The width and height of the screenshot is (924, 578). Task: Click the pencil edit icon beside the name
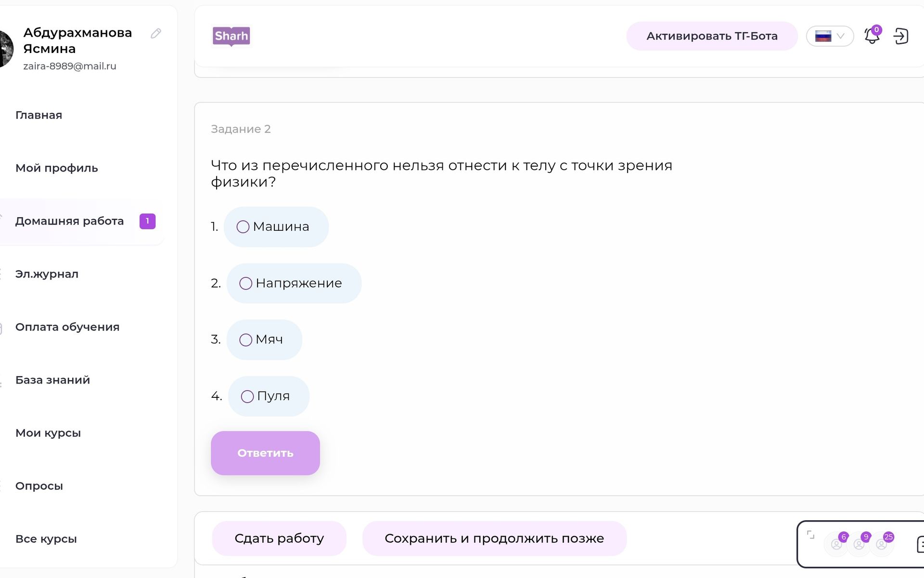pyautogui.click(x=155, y=33)
